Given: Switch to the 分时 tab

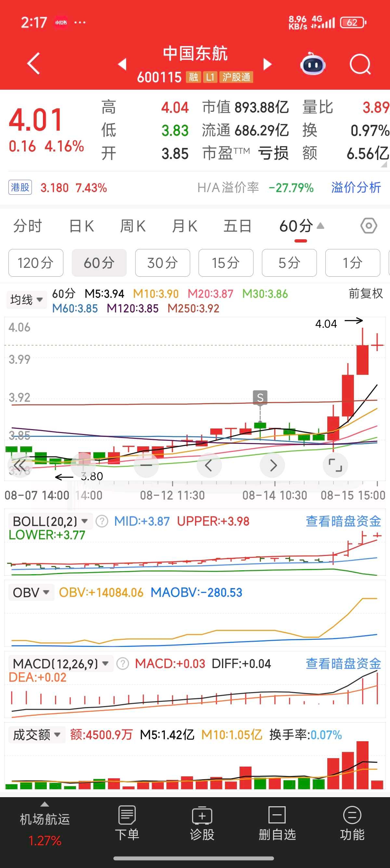Looking at the screenshot, I should (x=27, y=226).
